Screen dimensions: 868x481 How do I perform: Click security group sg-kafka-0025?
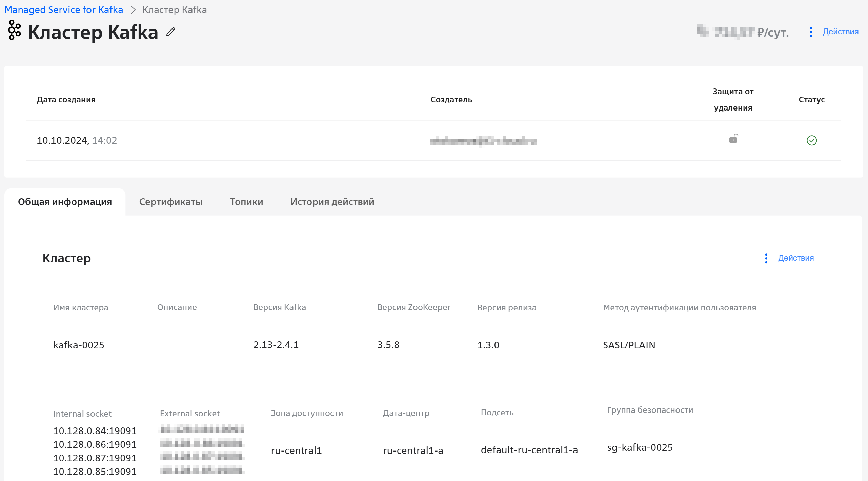pos(640,447)
